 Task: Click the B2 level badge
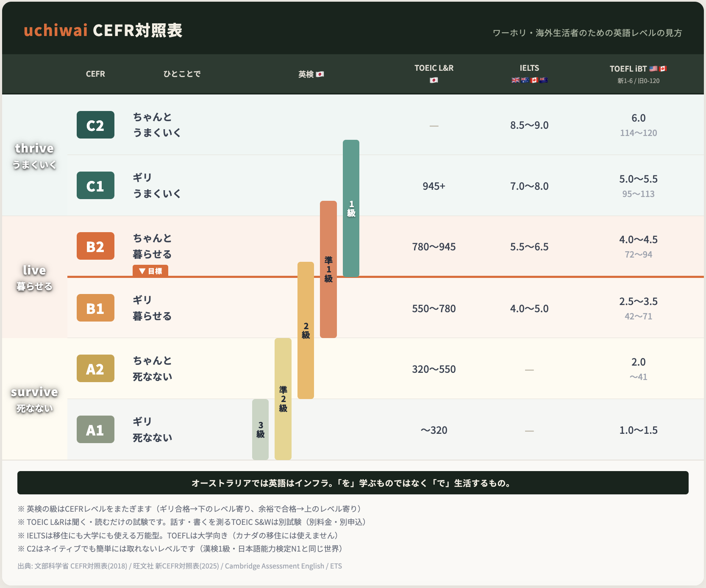95,246
